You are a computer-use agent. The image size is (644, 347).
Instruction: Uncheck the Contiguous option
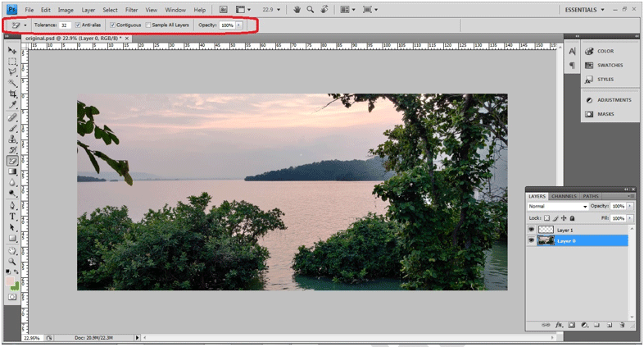tap(112, 25)
